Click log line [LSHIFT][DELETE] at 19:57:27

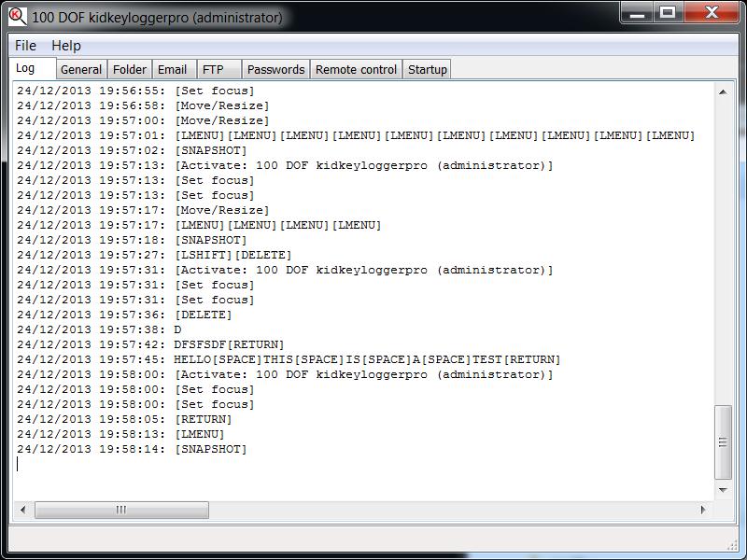(x=154, y=255)
